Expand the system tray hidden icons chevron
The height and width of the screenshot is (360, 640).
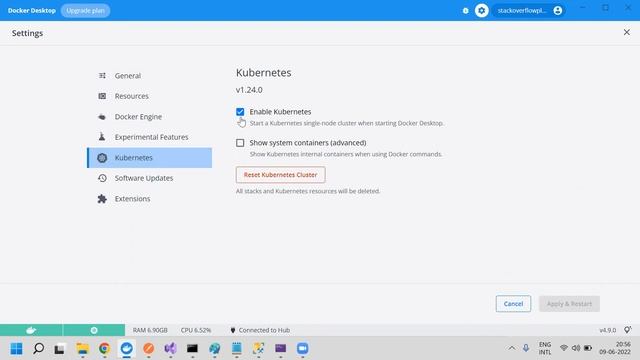[511, 348]
